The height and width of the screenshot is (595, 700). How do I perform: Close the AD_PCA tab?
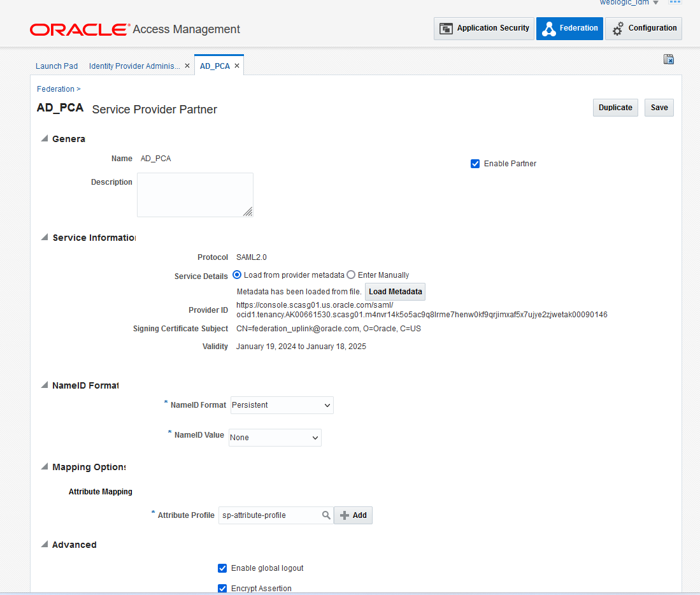click(236, 66)
